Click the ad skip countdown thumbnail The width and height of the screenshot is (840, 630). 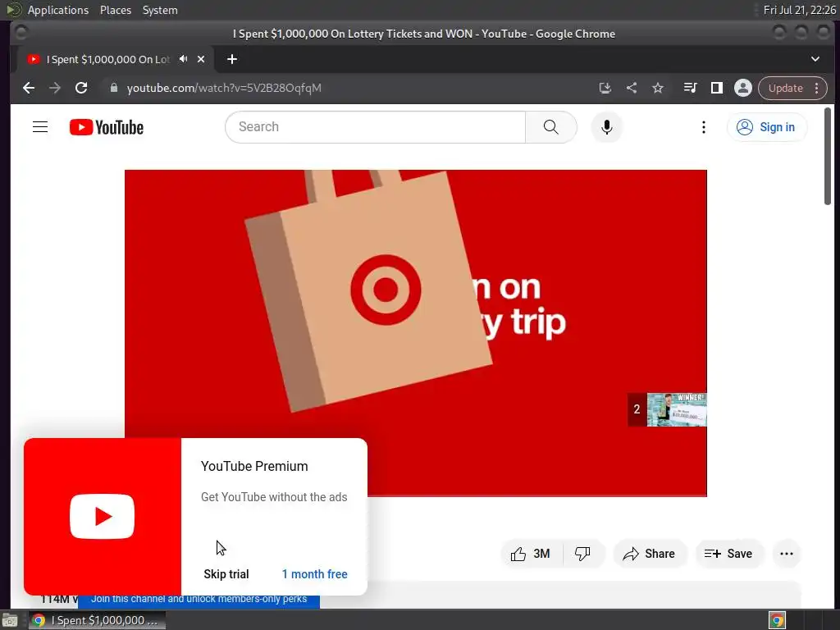[667, 410]
